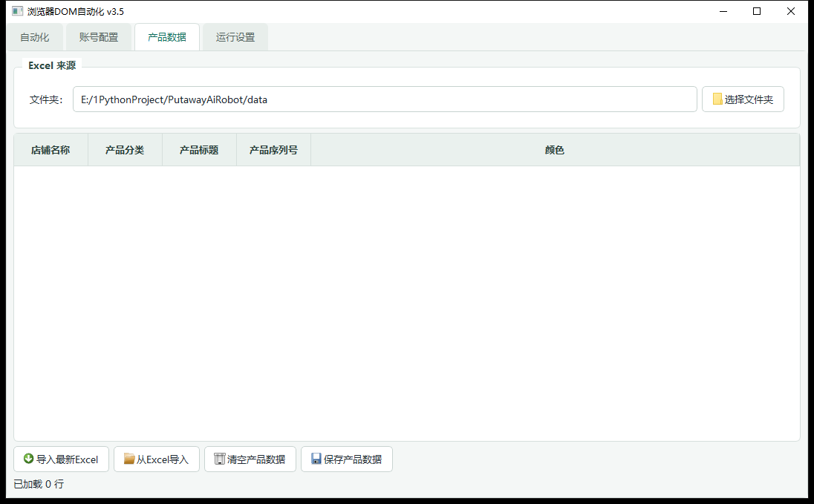Click the yellow folder icon on 选择文件夹
The width and height of the screenshot is (814, 504).
click(717, 99)
